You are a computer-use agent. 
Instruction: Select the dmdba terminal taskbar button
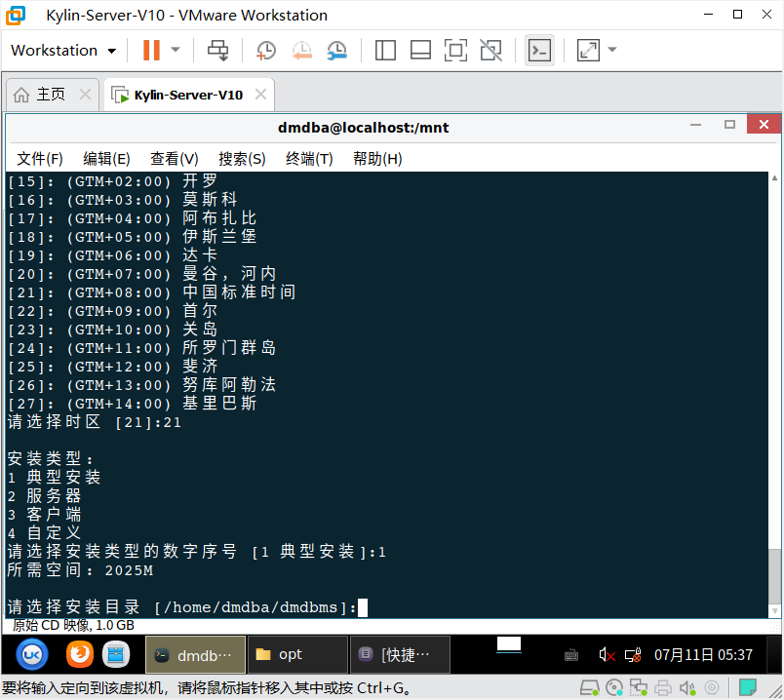pos(195,654)
